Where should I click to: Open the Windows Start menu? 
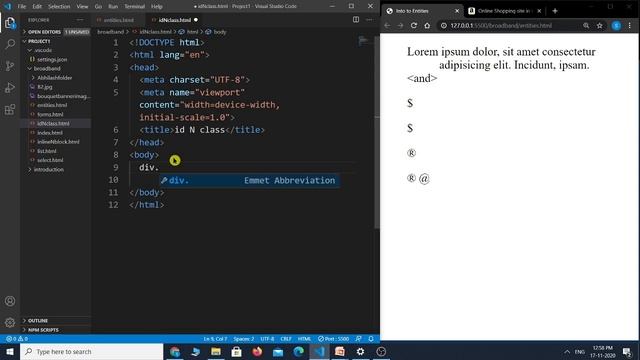click(10, 351)
